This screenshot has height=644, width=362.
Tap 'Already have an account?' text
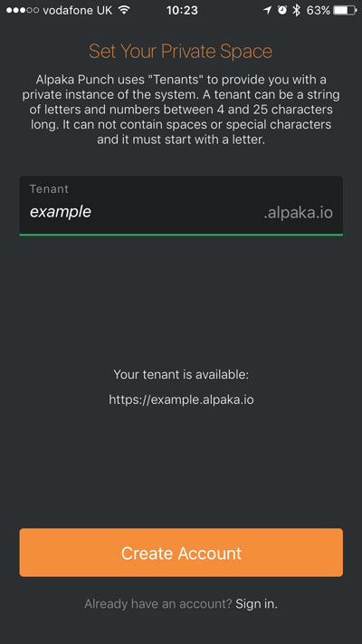coord(158,604)
